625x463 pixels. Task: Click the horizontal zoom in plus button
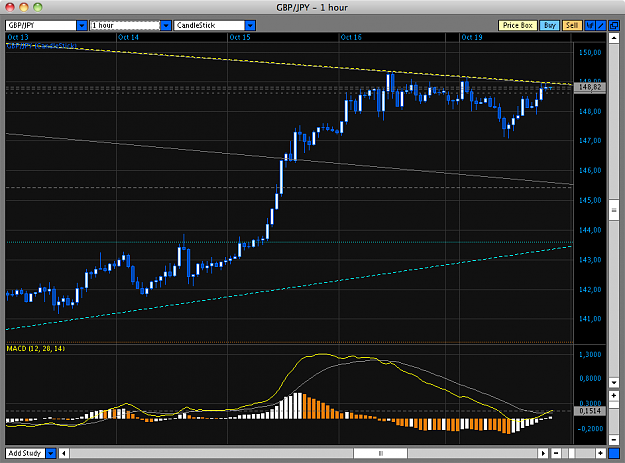coord(601,453)
